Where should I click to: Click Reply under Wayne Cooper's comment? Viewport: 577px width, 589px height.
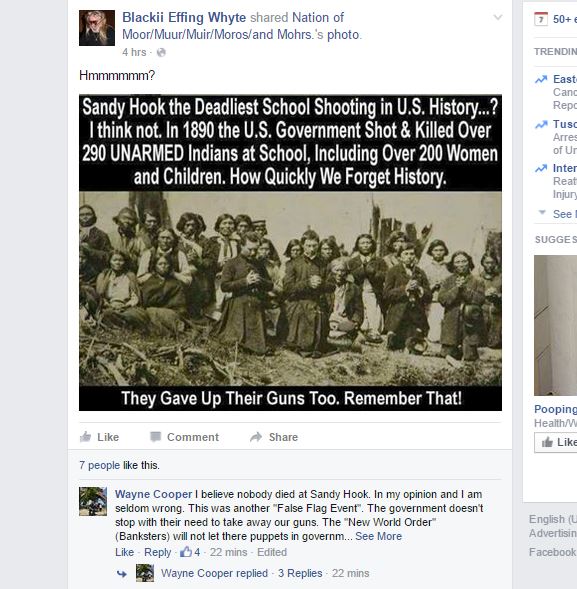click(157, 552)
